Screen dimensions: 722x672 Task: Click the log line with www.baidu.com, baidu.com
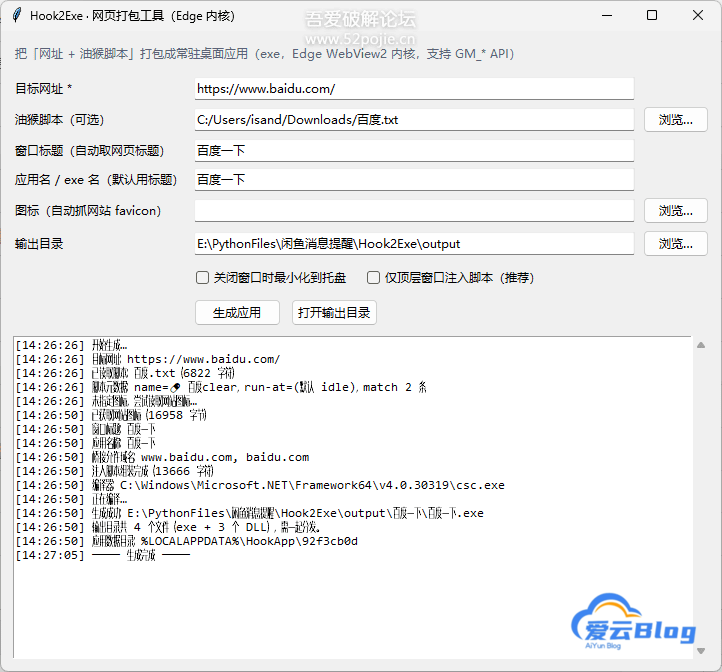pos(162,457)
